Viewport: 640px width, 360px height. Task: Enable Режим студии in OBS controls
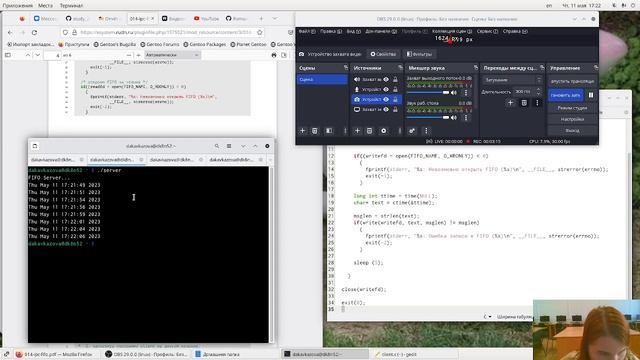(572, 108)
